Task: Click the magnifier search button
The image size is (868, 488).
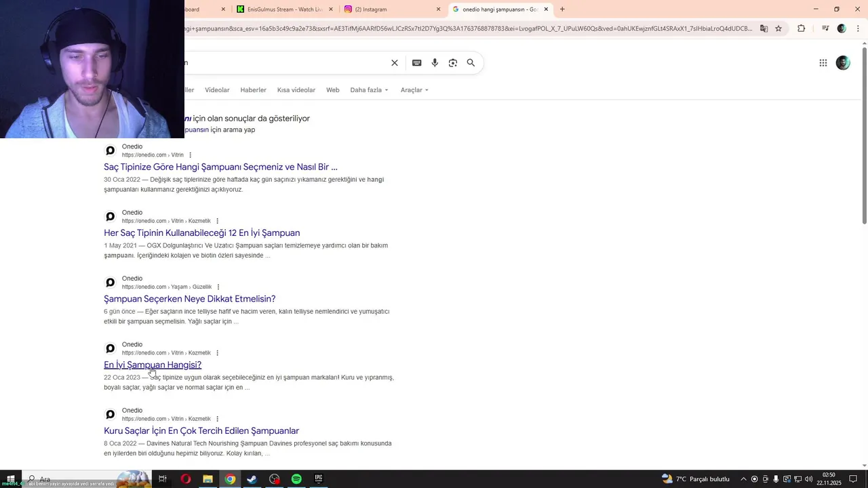Action: click(471, 63)
